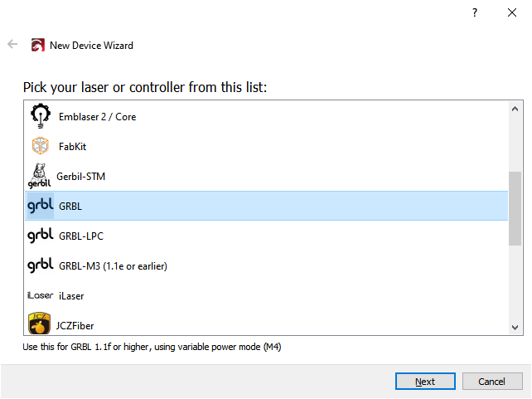The height and width of the screenshot is (399, 532).
Task: Select the Gerbil-STM controller entry
Action: pos(80,177)
